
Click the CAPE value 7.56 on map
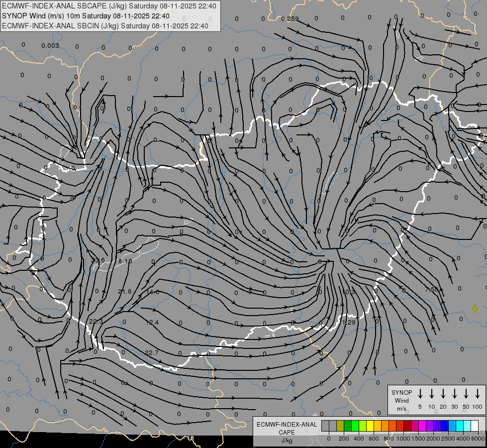point(432,289)
